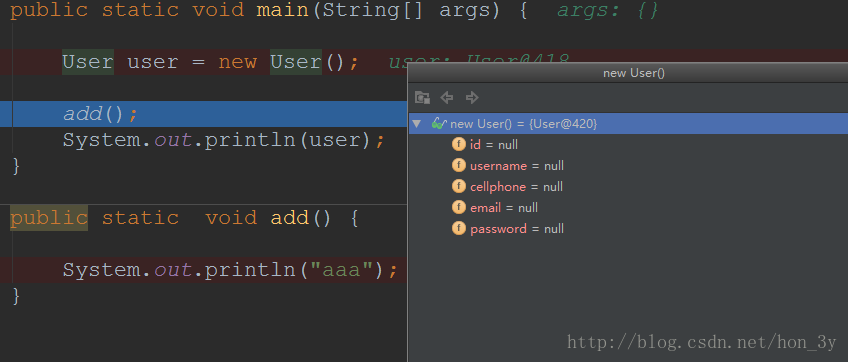Click the new User() popup title bar
Viewport: 848px width, 362px height.
point(628,73)
